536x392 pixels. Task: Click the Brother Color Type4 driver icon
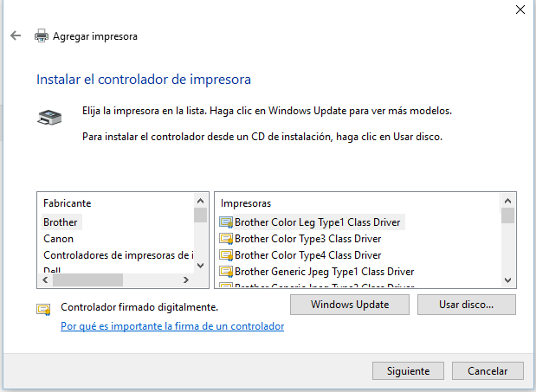point(226,255)
